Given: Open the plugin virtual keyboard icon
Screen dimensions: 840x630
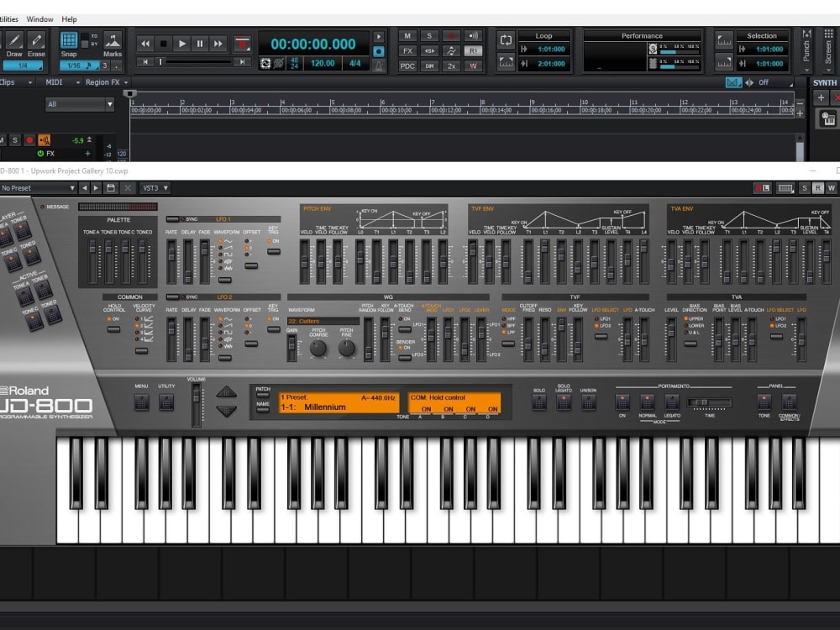Looking at the screenshot, I should coord(785,188).
